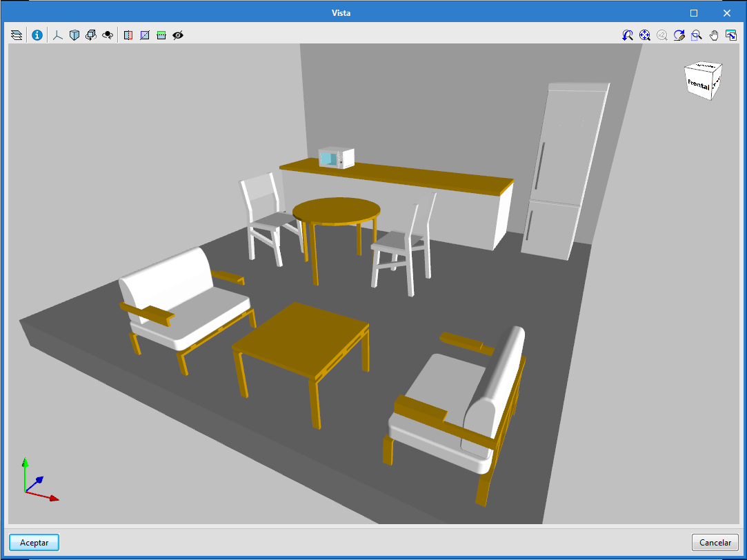Click the Cancelar button
This screenshot has height=560, width=747.
click(715, 542)
